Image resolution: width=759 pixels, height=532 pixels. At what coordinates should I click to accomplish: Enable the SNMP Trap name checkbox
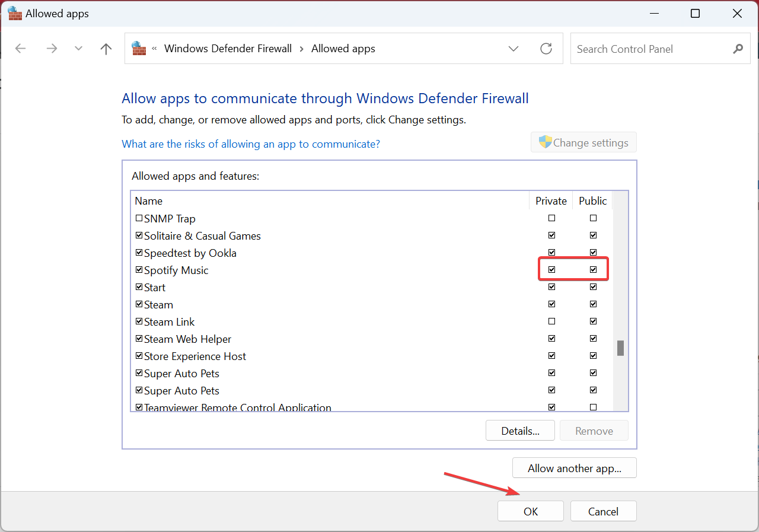tap(139, 218)
